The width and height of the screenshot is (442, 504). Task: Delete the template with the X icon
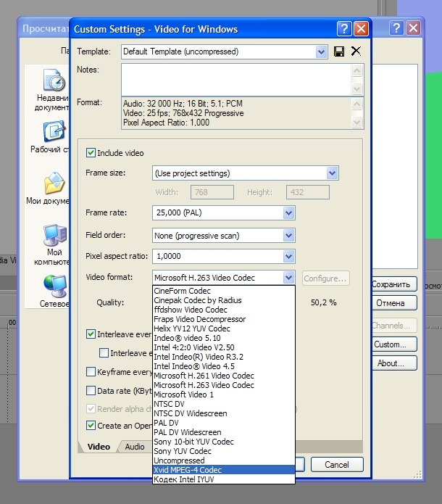click(356, 51)
